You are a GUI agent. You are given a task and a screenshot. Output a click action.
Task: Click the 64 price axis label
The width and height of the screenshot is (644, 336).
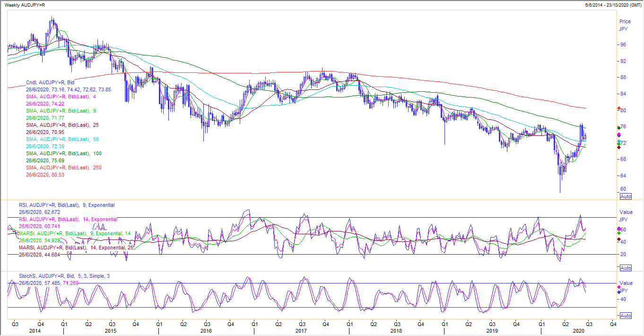[623, 176]
